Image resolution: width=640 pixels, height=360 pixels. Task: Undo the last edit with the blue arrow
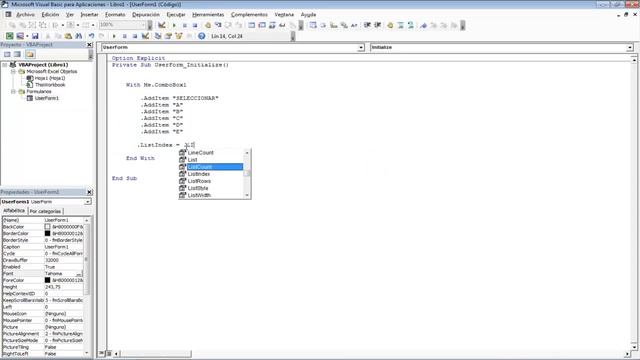click(91, 36)
